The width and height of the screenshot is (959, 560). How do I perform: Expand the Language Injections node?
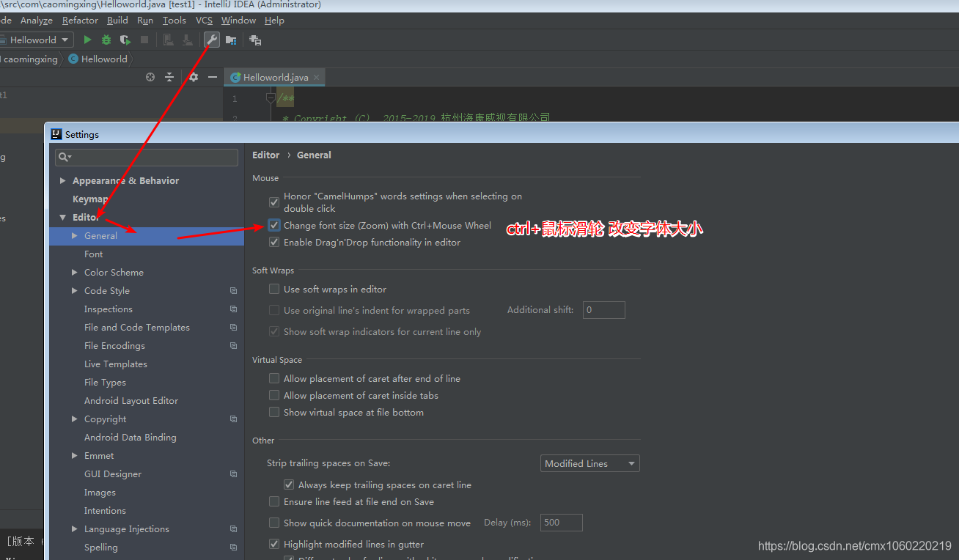(x=75, y=529)
